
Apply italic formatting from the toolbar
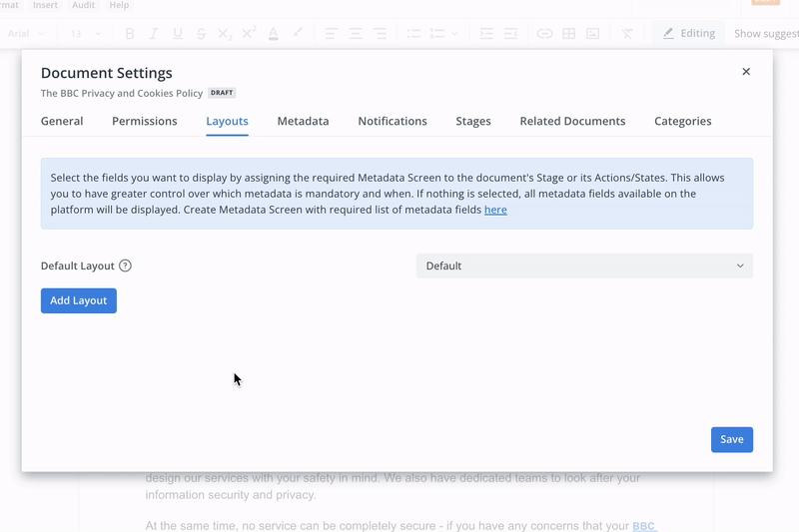tap(154, 34)
